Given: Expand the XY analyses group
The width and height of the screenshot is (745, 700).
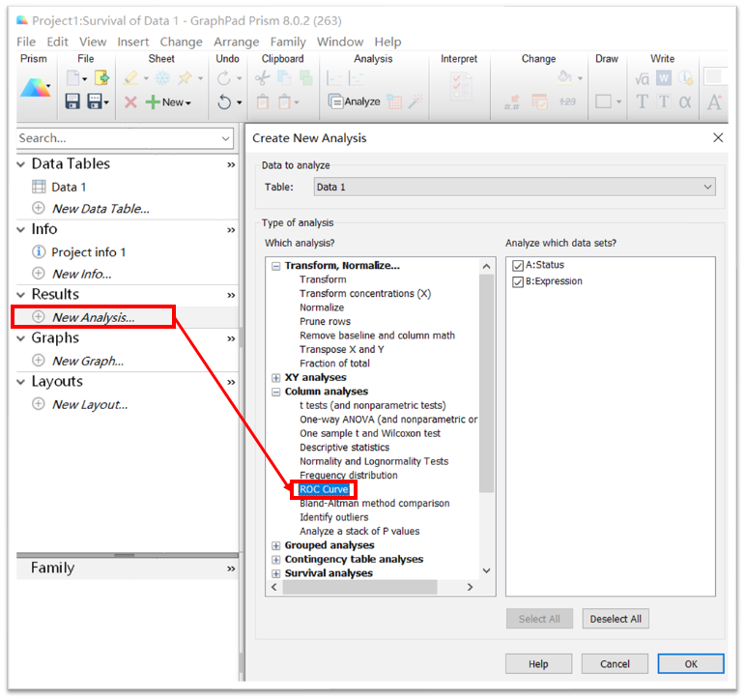Looking at the screenshot, I should point(276,378).
